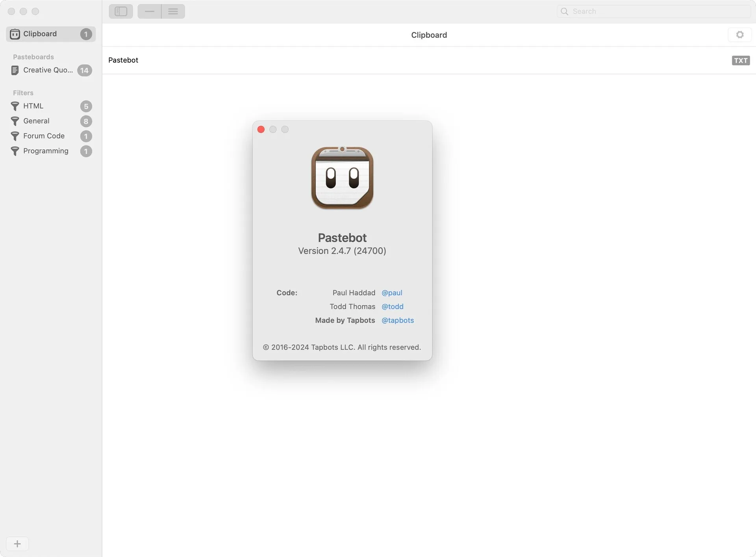This screenshot has height=557, width=756.
Task: Click the search field magnifier icon
Action: coord(565,11)
